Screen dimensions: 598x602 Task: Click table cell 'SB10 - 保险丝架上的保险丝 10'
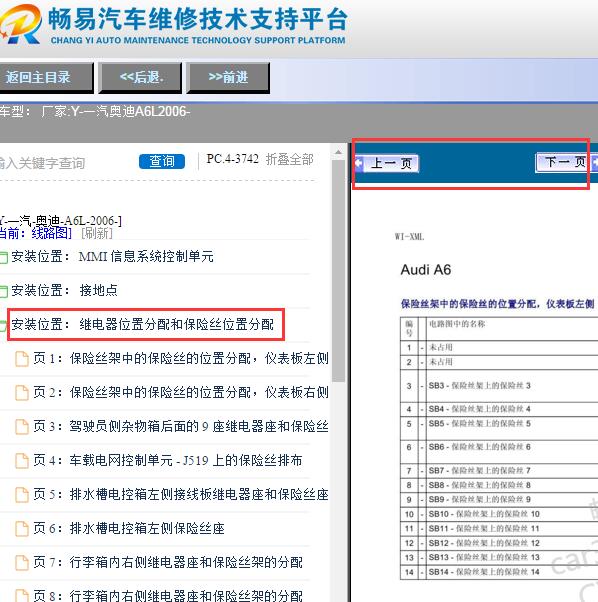[x=484, y=514]
